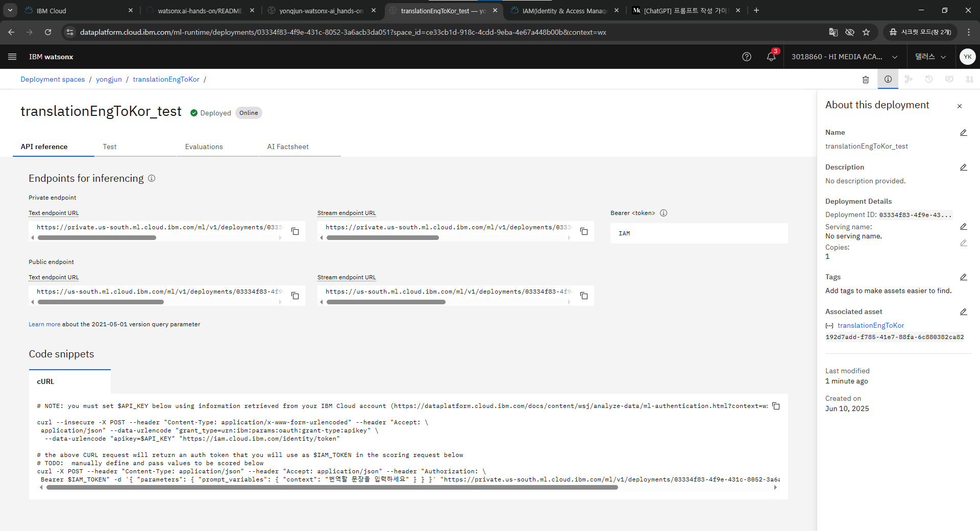
Task: Open the site information icon in address bar
Action: click(70, 32)
